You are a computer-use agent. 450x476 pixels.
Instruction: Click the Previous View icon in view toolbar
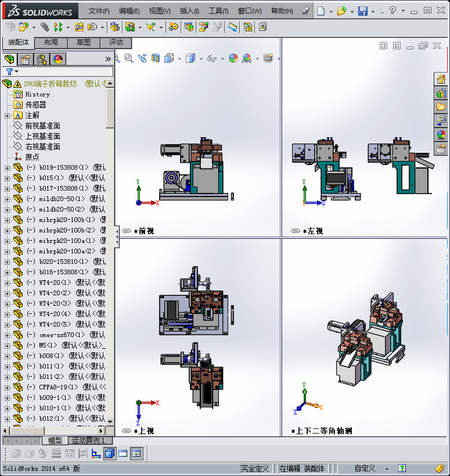[142, 58]
